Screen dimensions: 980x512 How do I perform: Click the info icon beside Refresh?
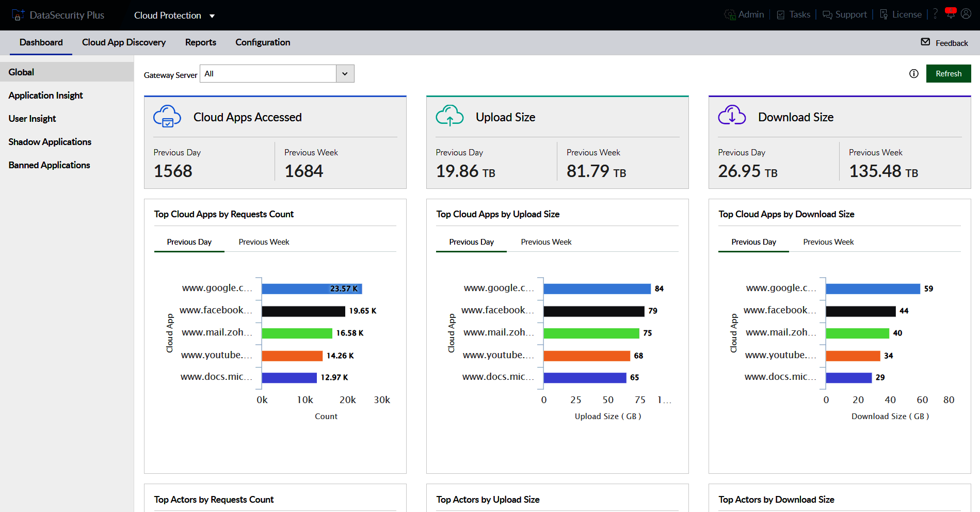[913, 74]
